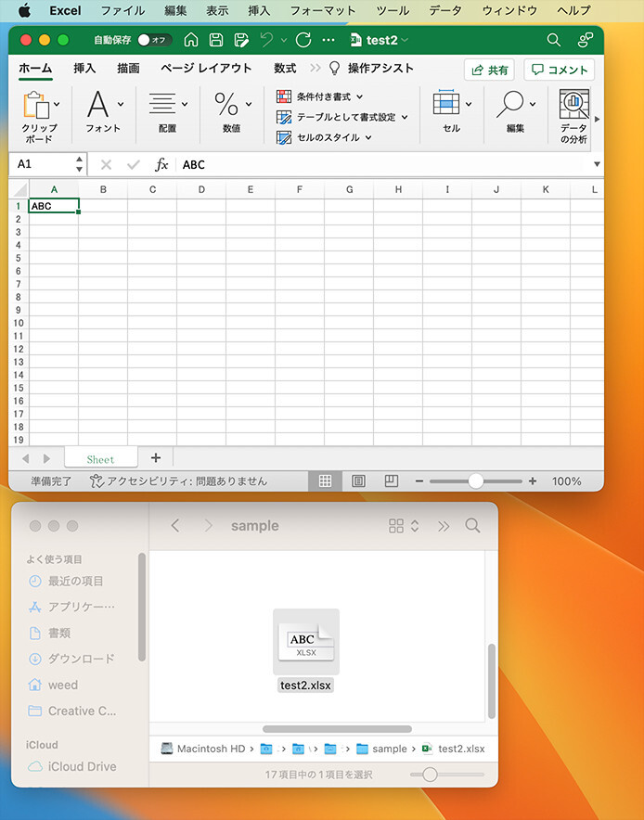This screenshot has width=644, height=820.
Task: Select the 描画 ribbon tab
Action: tap(128, 68)
